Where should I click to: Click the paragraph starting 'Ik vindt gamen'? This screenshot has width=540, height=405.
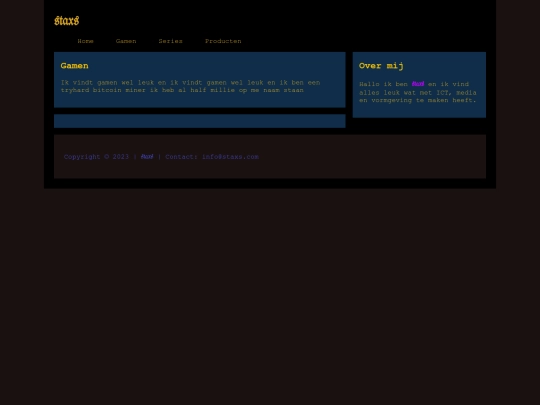pyautogui.click(x=190, y=86)
